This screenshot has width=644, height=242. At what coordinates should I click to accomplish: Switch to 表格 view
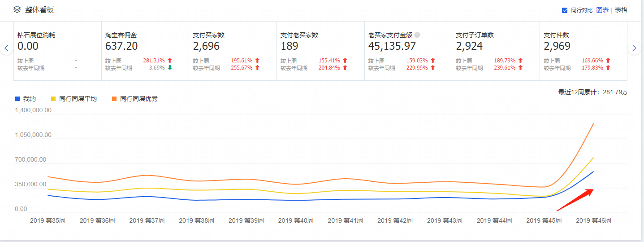pyautogui.click(x=621, y=10)
